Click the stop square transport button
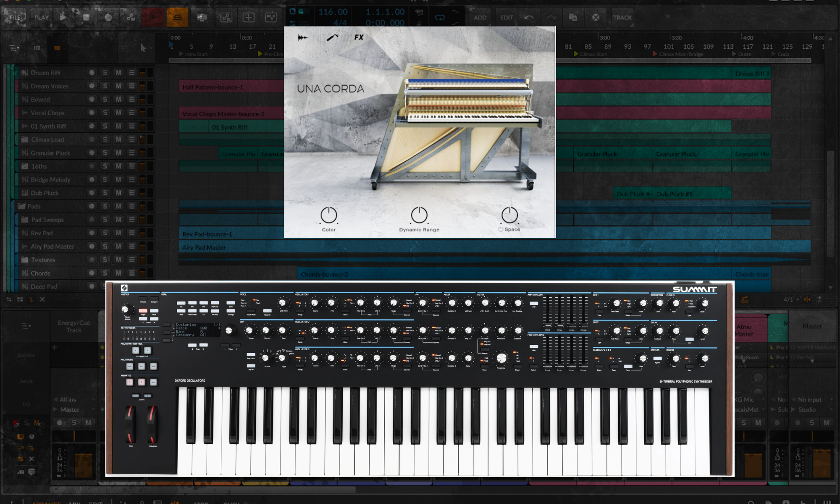 coord(86,17)
